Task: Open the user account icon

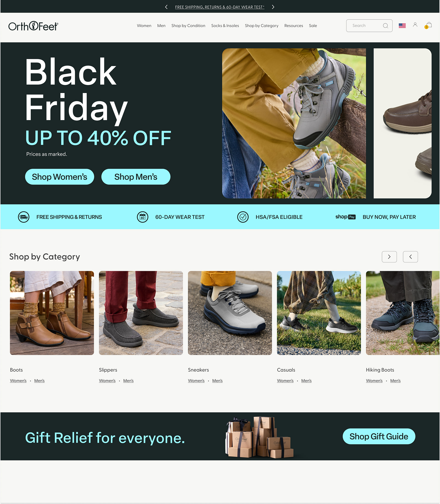Action: click(415, 25)
